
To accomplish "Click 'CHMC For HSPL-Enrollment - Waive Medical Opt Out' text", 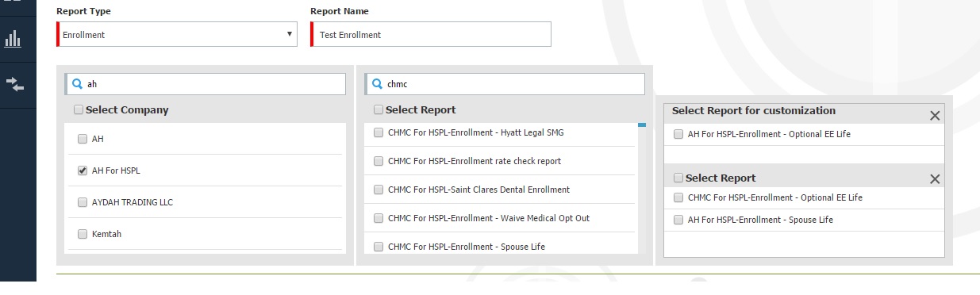I will pyautogui.click(x=489, y=218).
